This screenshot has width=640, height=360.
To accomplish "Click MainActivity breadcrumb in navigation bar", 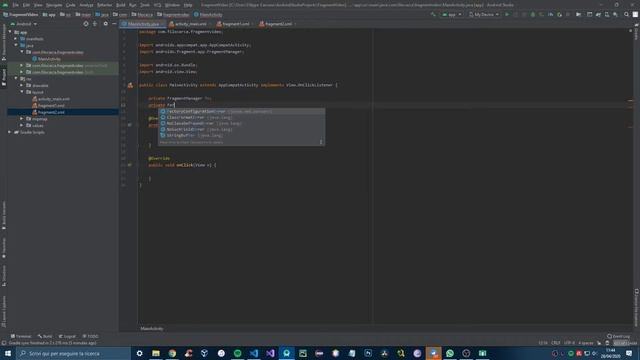I will (209, 15).
